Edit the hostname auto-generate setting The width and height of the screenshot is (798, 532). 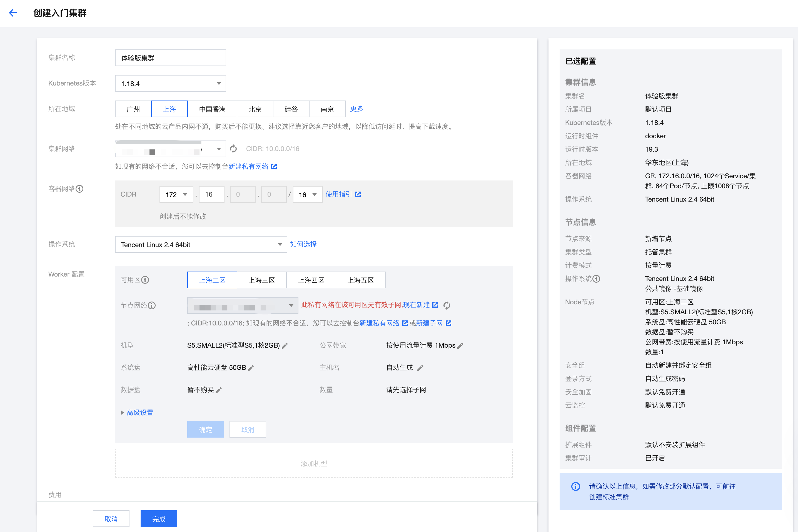click(420, 368)
